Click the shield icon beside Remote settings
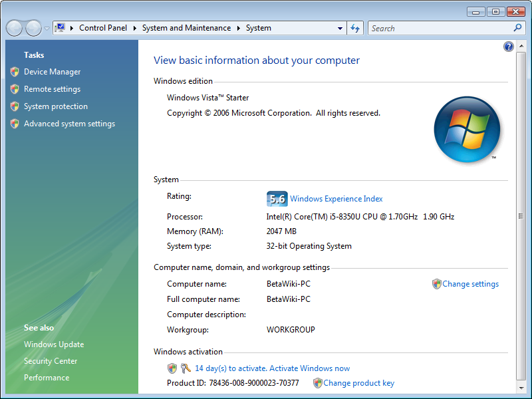 pos(15,89)
